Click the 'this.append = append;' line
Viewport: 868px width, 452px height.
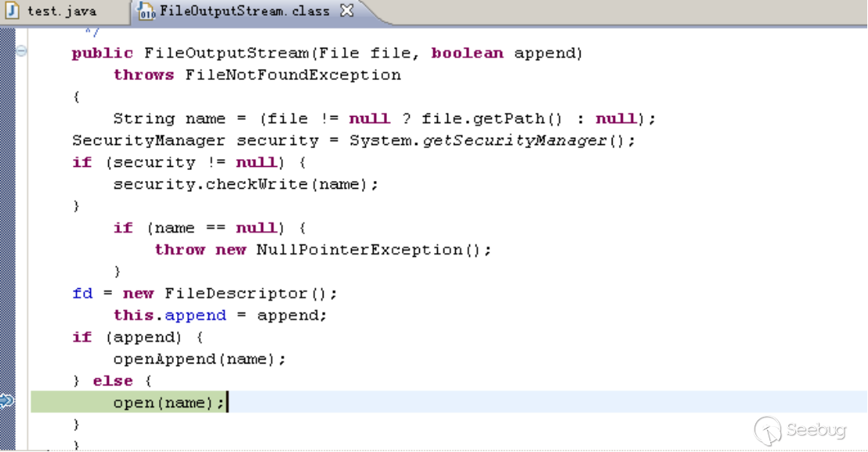(220, 316)
